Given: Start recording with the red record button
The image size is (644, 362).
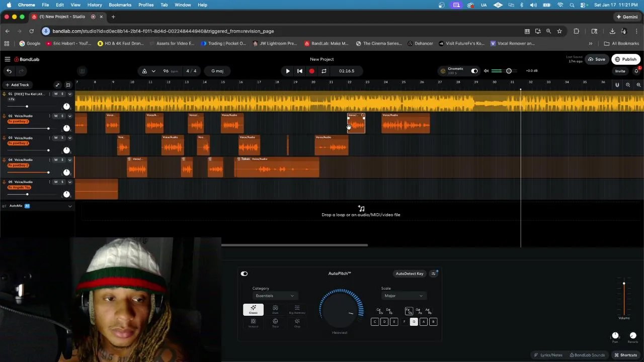Looking at the screenshot, I should 311,71.
